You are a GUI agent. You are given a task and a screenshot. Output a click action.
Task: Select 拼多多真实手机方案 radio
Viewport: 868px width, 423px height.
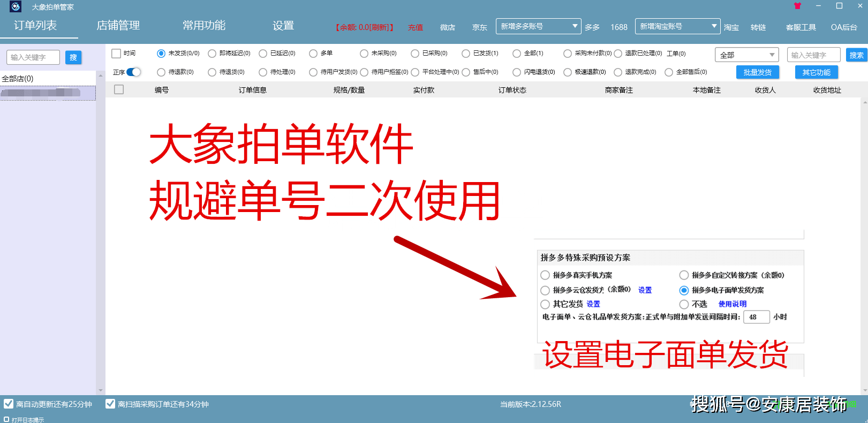coord(545,275)
